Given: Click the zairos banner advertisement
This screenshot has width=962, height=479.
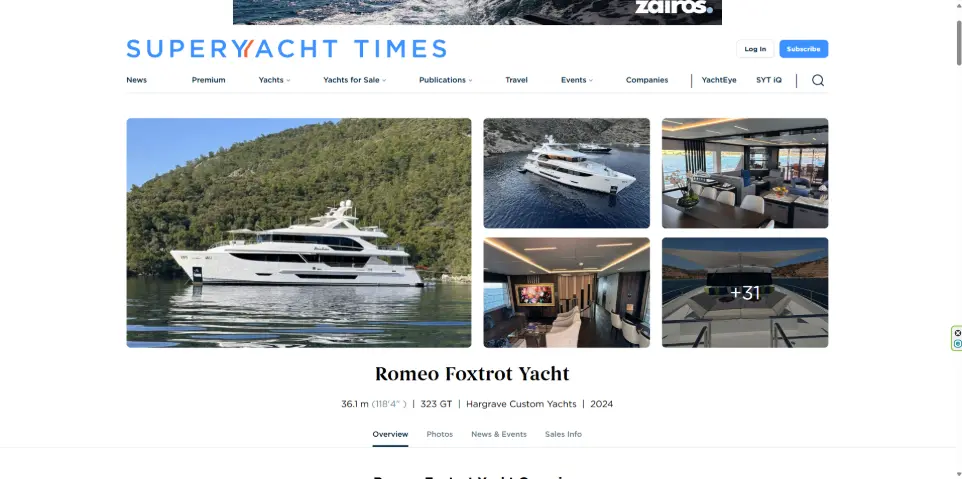Looking at the screenshot, I should pos(477,12).
